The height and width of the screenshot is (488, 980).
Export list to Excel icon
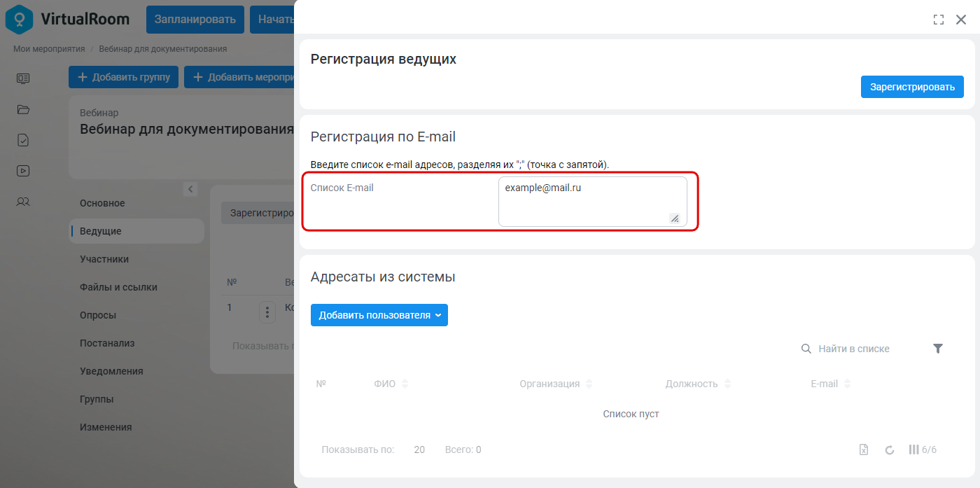coord(864,449)
